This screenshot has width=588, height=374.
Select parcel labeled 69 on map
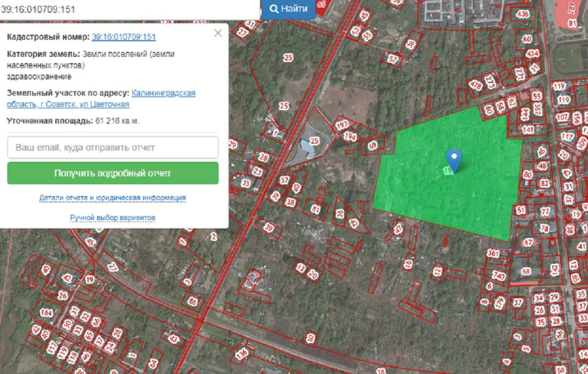(x=372, y=145)
